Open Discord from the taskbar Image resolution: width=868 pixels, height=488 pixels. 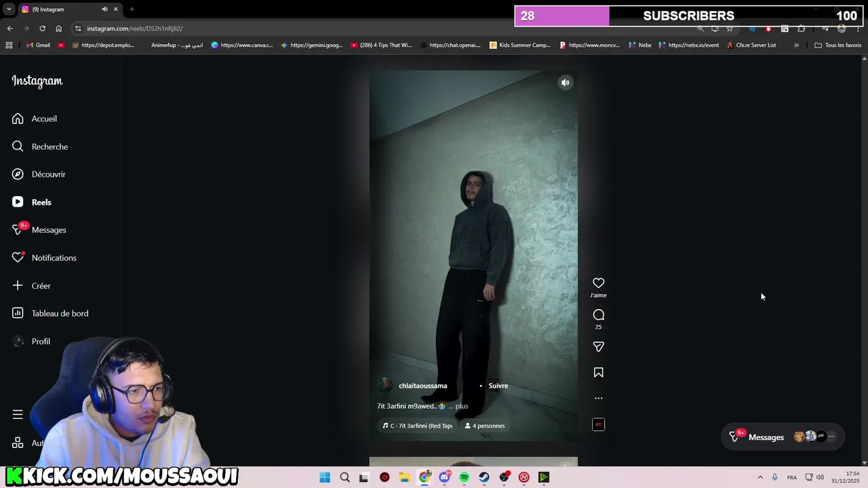(x=444, y=478)
